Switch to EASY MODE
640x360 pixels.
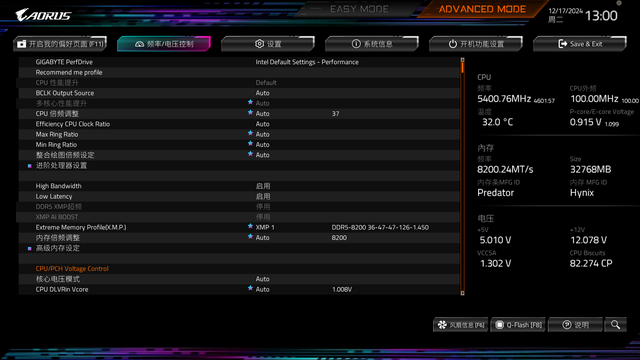pos(359,9)
